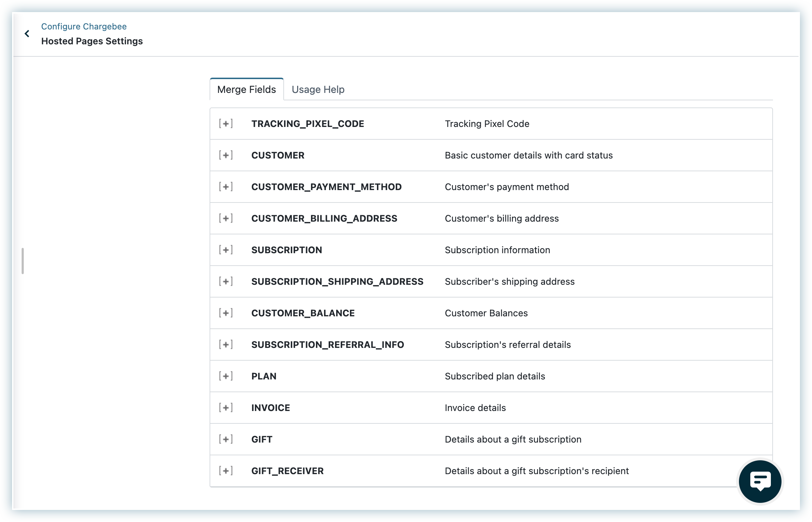Click the left-edge vertical scrollbar handle
The image size is (812, 522).
click(x=23, y=261)
